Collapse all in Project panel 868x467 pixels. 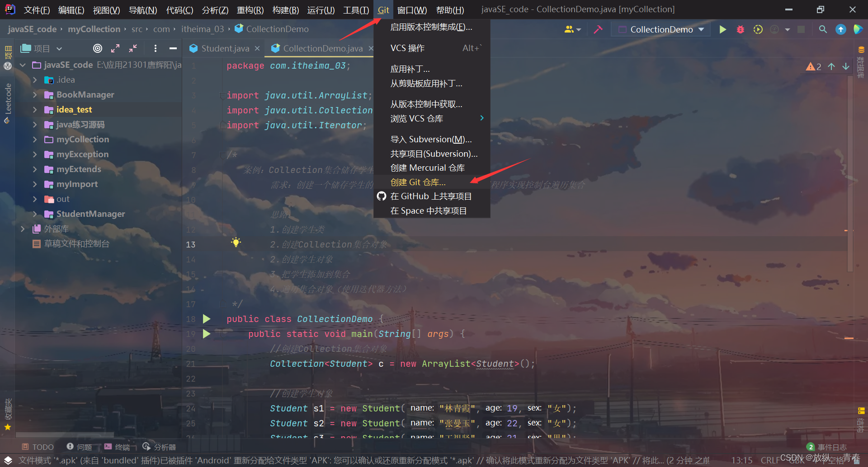pyautogui.click(x=133, y=48)
